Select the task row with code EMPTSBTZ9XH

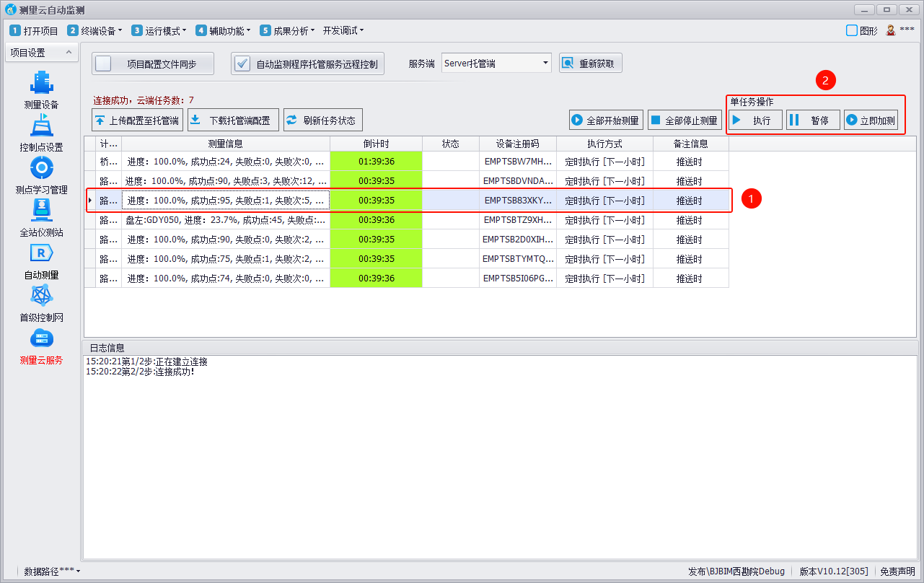[x=517, y=220]
